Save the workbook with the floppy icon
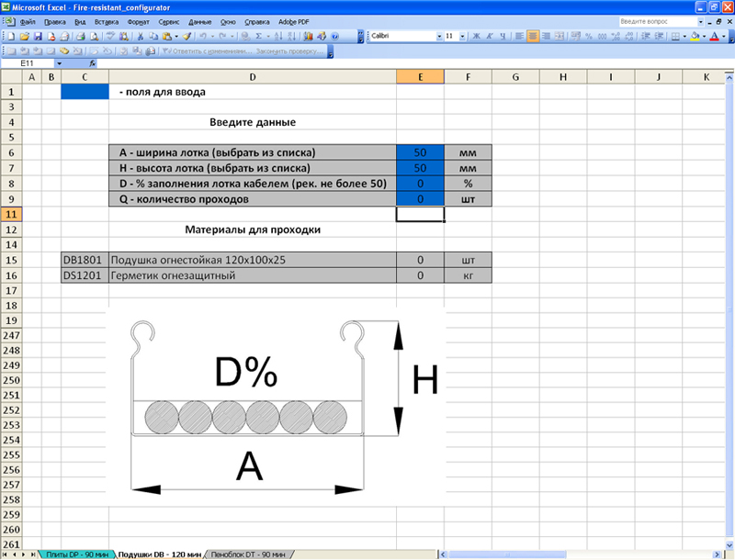Viewport: 735px width, 560px height. pos(38,36)
